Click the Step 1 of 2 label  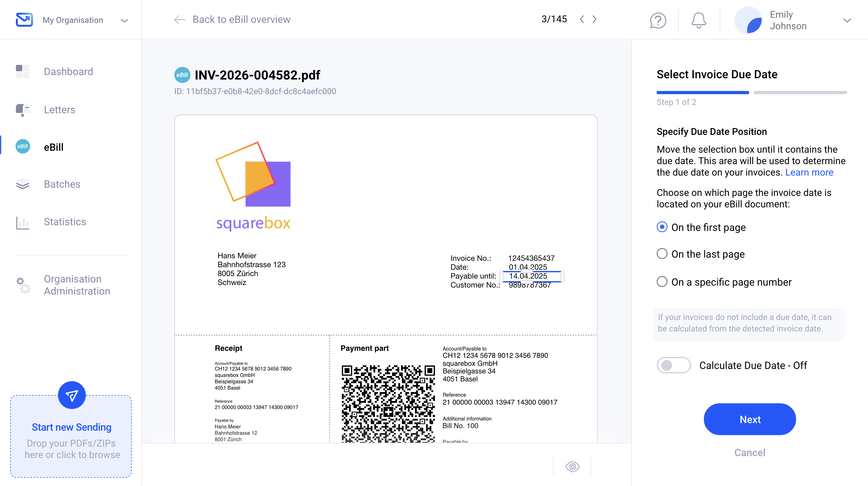tap(676, 102)
